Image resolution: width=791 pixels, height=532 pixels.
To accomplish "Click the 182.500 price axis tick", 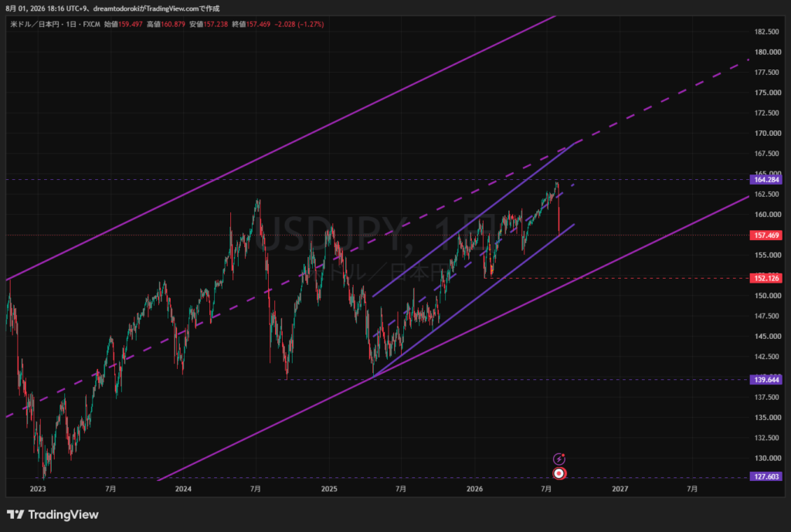I will tap(767, 32).
